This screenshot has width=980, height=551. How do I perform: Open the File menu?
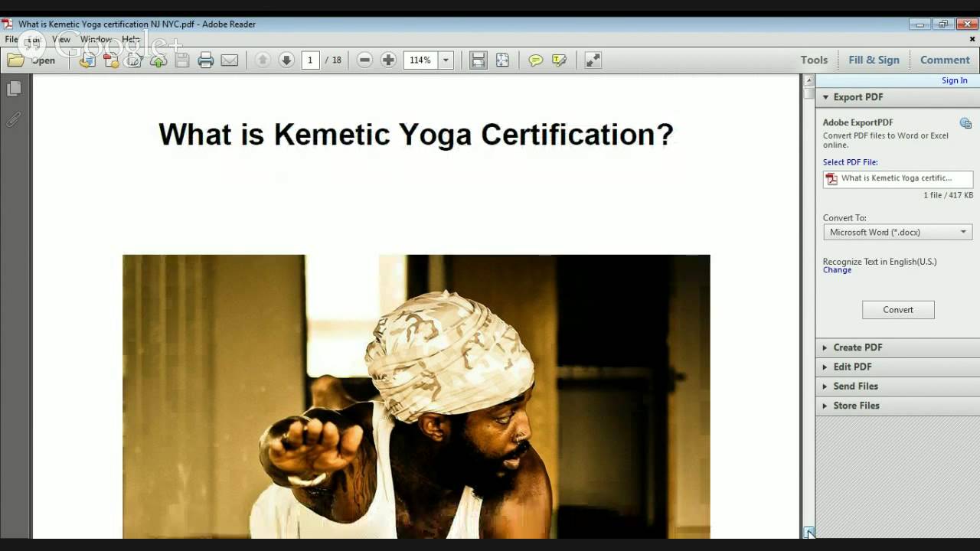(11, 39)
